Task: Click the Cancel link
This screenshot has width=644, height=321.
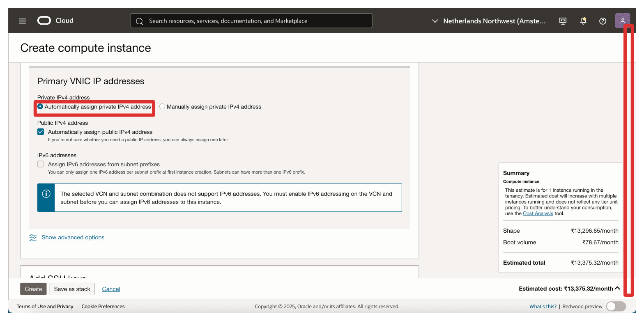Action: (x=111, y=289)
